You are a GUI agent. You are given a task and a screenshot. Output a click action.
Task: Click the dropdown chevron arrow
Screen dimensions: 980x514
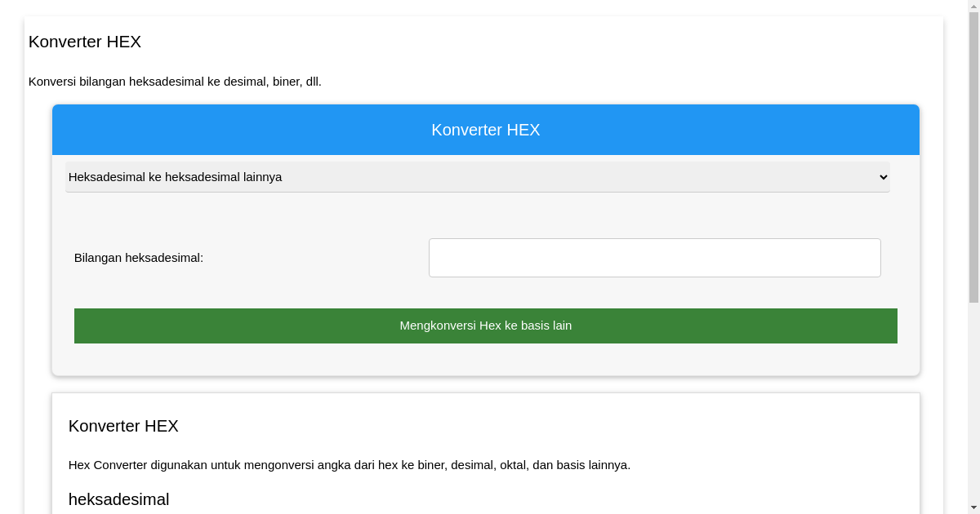pos(882,177)
